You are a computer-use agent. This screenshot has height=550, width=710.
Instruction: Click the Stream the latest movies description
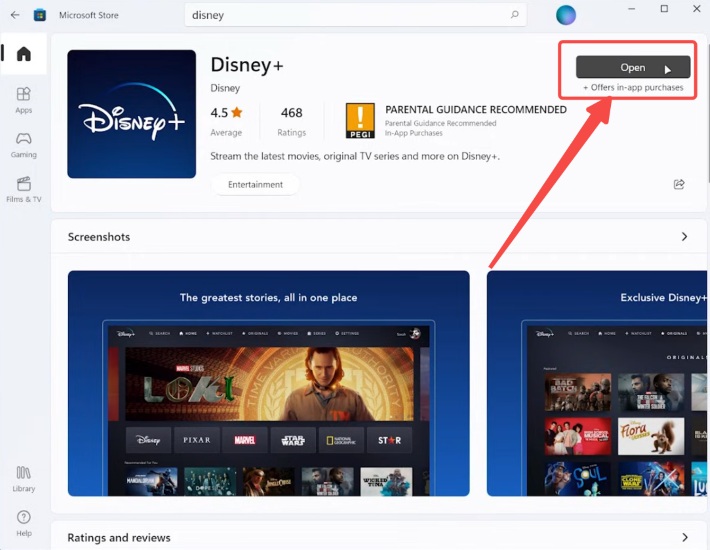click(x=355, y=156)
